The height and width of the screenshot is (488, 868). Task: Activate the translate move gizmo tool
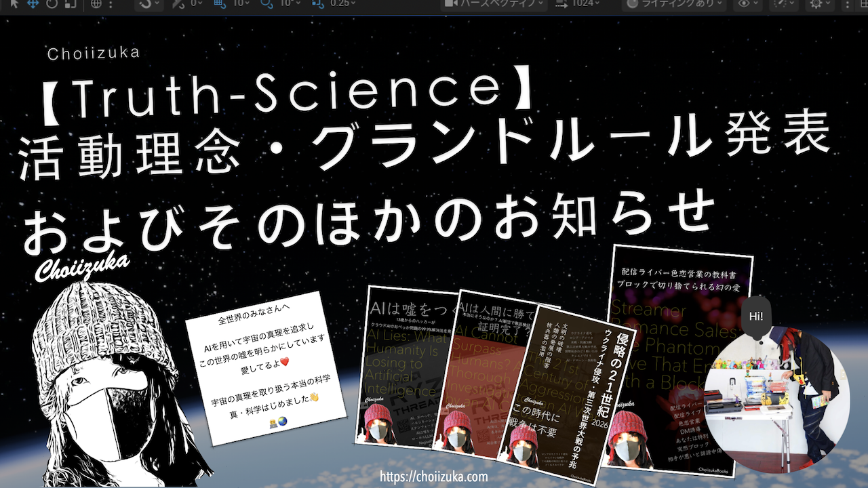[x=34, y=3]
